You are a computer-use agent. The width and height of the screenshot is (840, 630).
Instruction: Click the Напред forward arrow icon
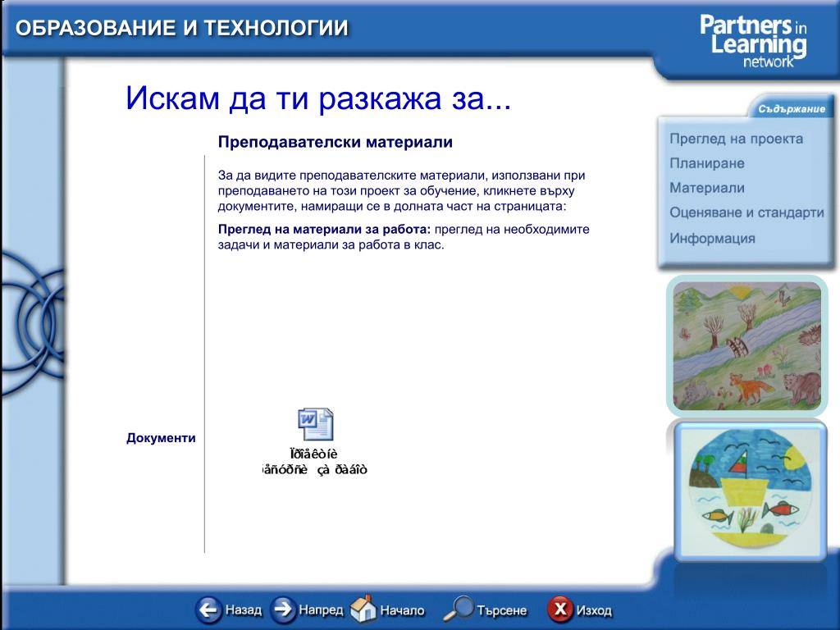pyautogui.click(x=283, y=609)
